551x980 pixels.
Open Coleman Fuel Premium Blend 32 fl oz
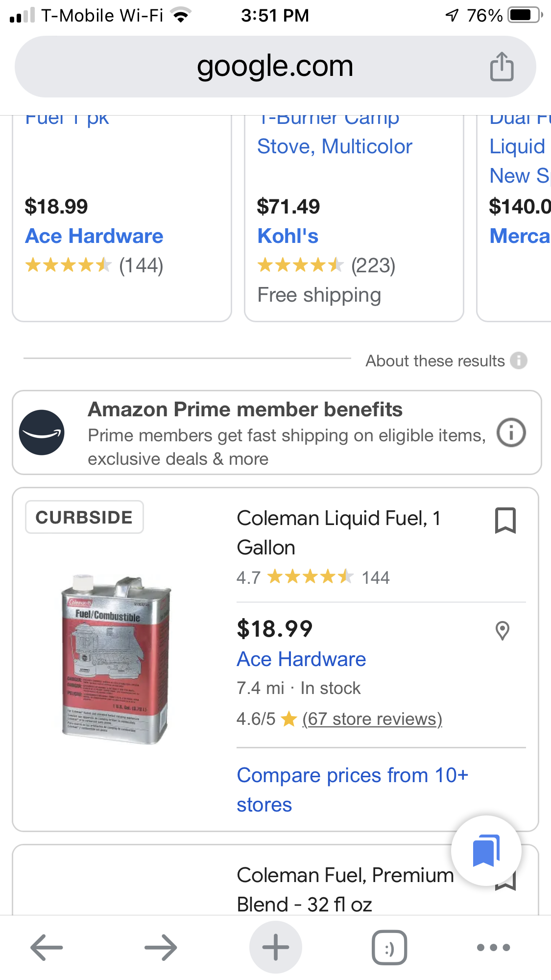[x=345, y=889]
